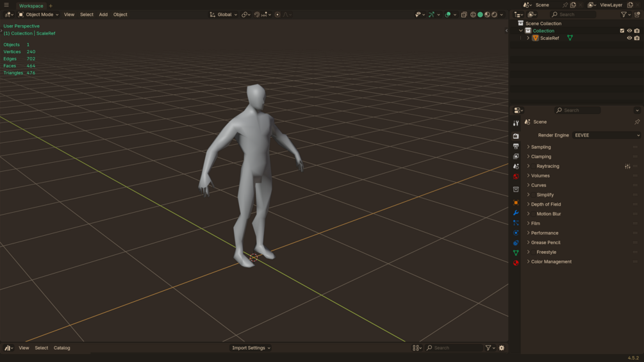This screenshot has height=362, width=644.
Task: Open asset browser display mode dropdown
Action: click(x=417, y=348)
